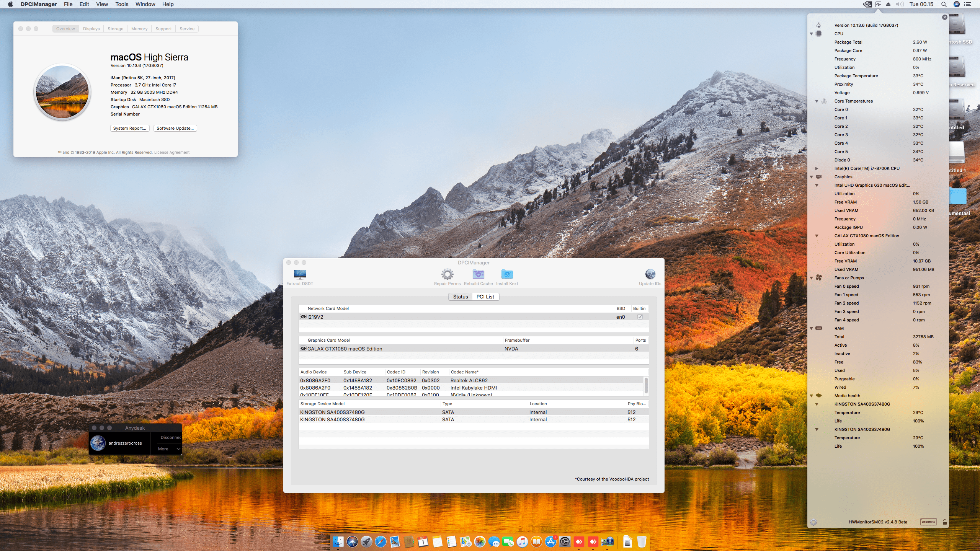980x551 pixels.
Task: Open the DPCIManager icon in the Dock
Action: click(607, 541)
